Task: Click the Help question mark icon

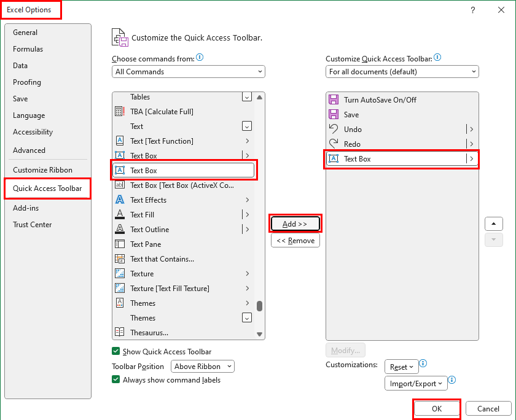Action: (x=473, y=10)
